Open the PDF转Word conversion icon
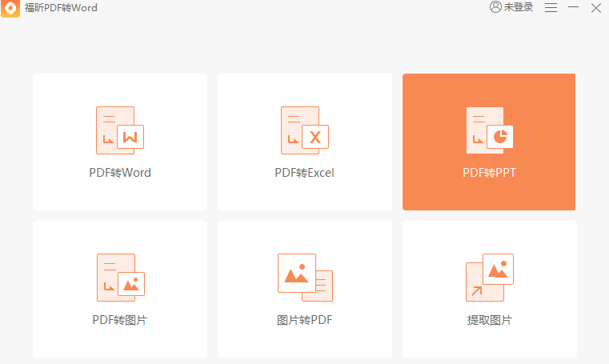This screenshot has width=609, height=364. [120, 130]
